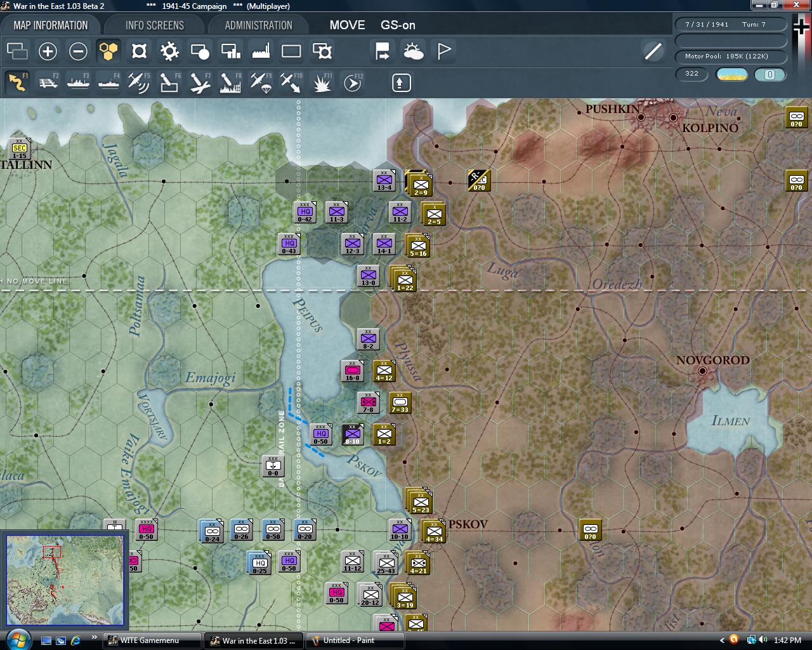The height and width of the screenshot is (650, 812).
Task: Select air reconnaissance mode (F5)
Action: pyautogui.click(x=139, y=82)
